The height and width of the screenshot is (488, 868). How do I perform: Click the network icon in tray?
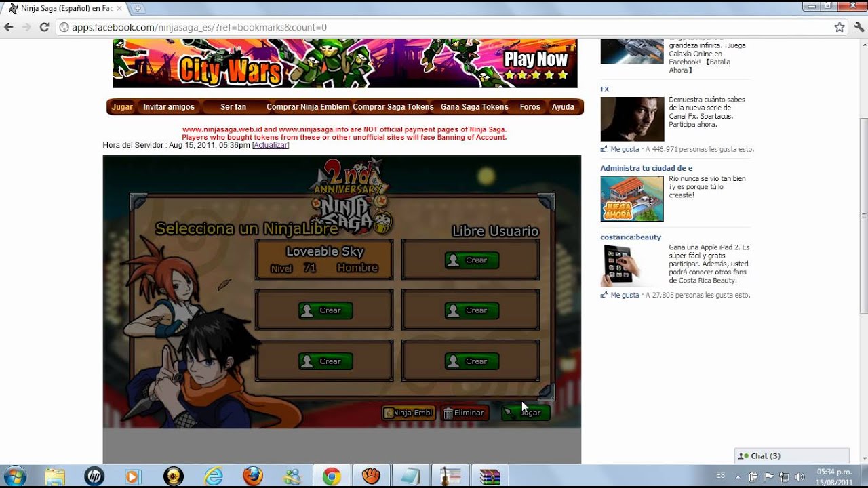784,476
